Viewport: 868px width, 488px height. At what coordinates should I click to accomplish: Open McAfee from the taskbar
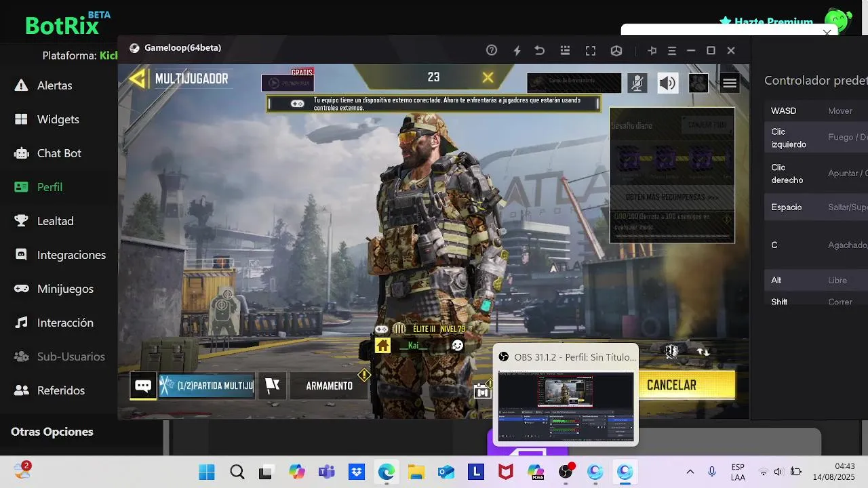[x=505, y=472]
